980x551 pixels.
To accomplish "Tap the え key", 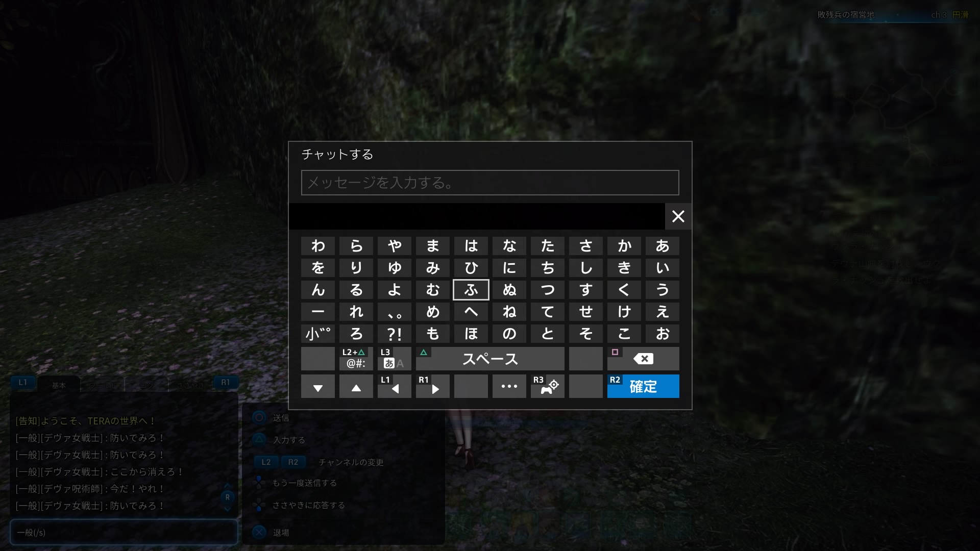I will pos(663,312).
